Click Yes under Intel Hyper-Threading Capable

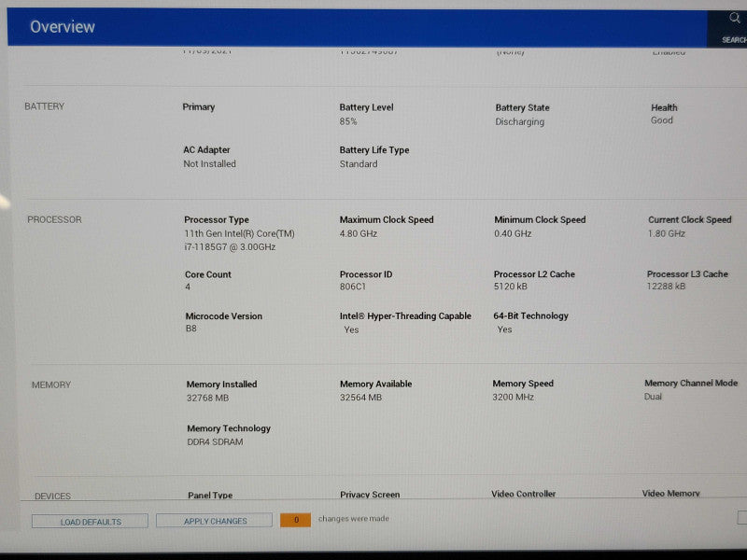tap(351, 329)
